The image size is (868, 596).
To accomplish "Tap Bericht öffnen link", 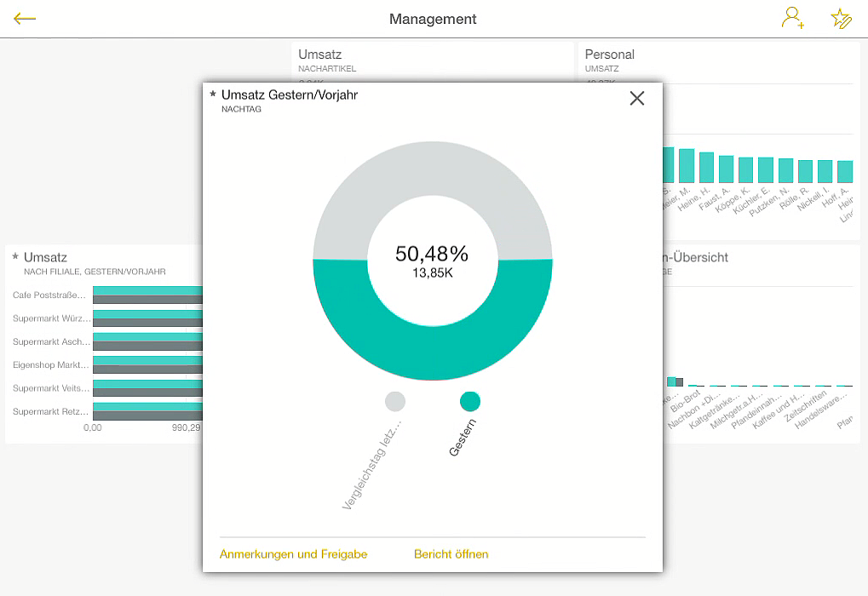I will [x=451, y=554].
